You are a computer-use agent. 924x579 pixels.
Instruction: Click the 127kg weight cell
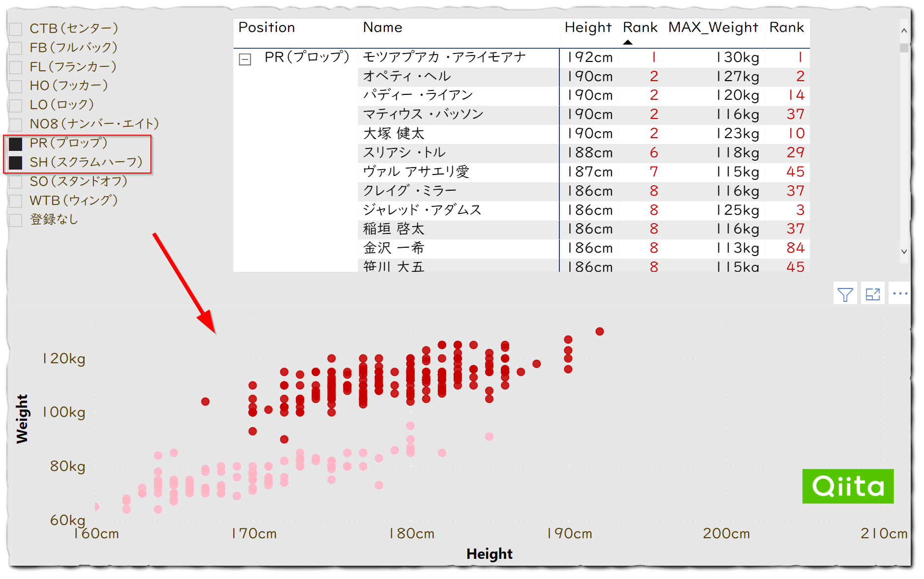coord(737,77)
